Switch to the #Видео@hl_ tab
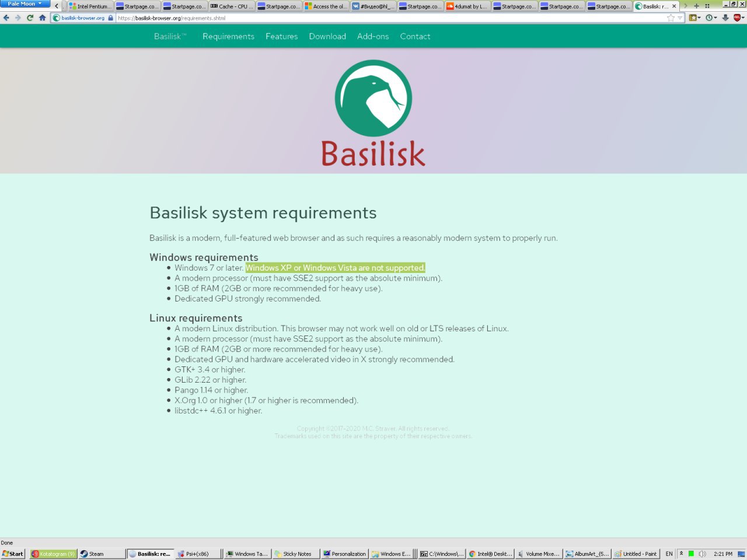Screen dimensions: 747x560 tap(373, 6)
